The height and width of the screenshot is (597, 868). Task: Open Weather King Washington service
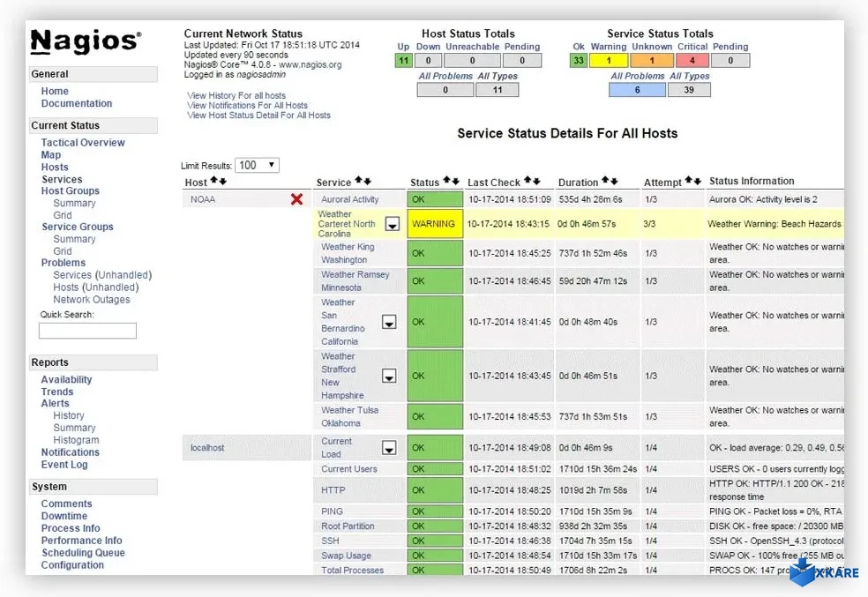(348, 253)
